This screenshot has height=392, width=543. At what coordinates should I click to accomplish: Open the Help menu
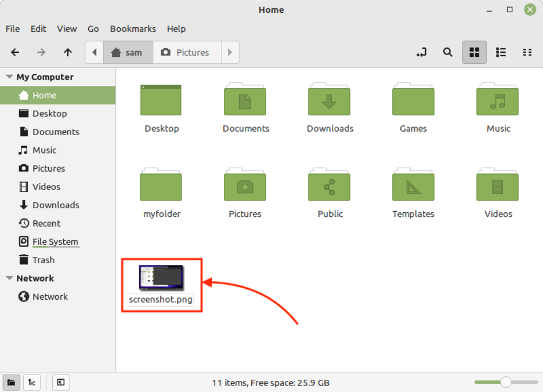[x=176, y=29]
